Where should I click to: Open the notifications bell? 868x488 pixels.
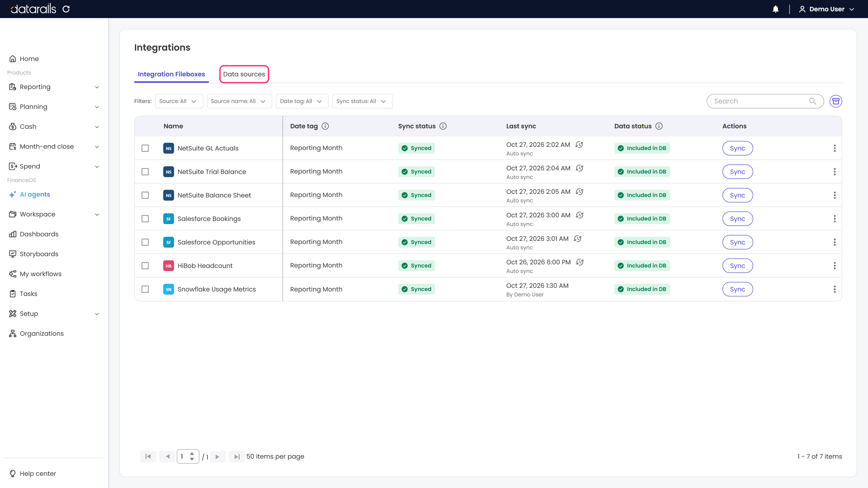pyautogui.click(x=775, y=9)
